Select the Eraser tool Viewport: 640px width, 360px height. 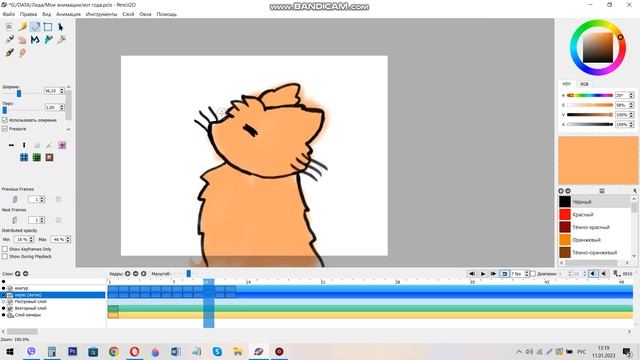[x=35, y=27]
